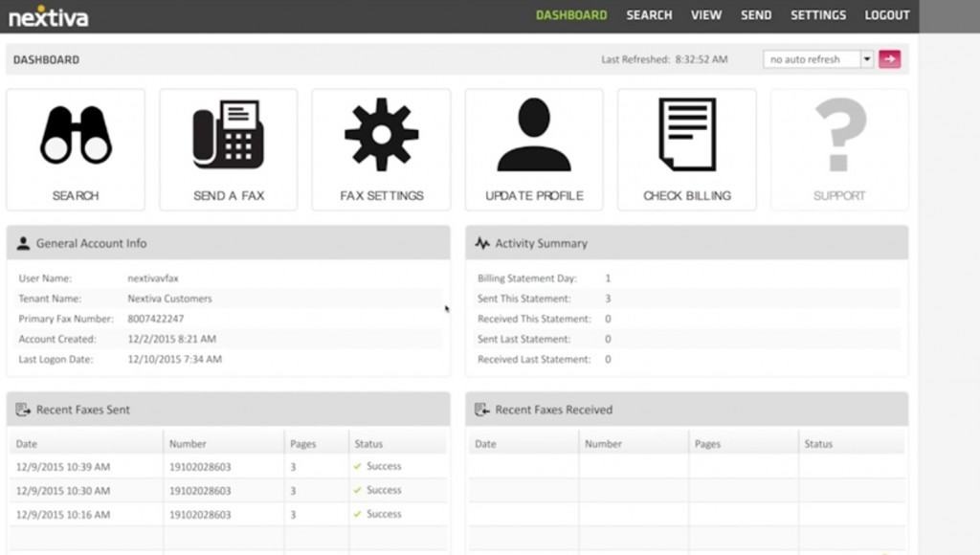Select VIEW from the top navigation
The width and height of the screenshot is (980, 555).
point(706,15)
